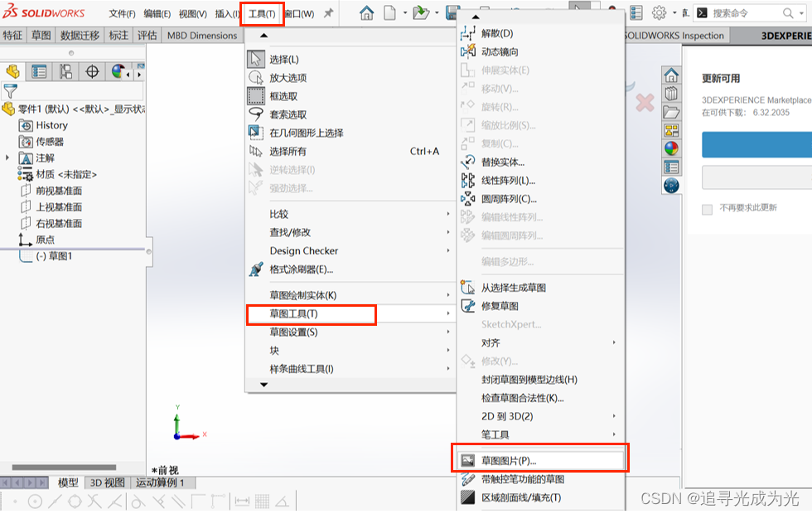This screenshot has width=812, height=514.
Task: Expand the 注解 tree node arrow
Action: coord(7,158)
